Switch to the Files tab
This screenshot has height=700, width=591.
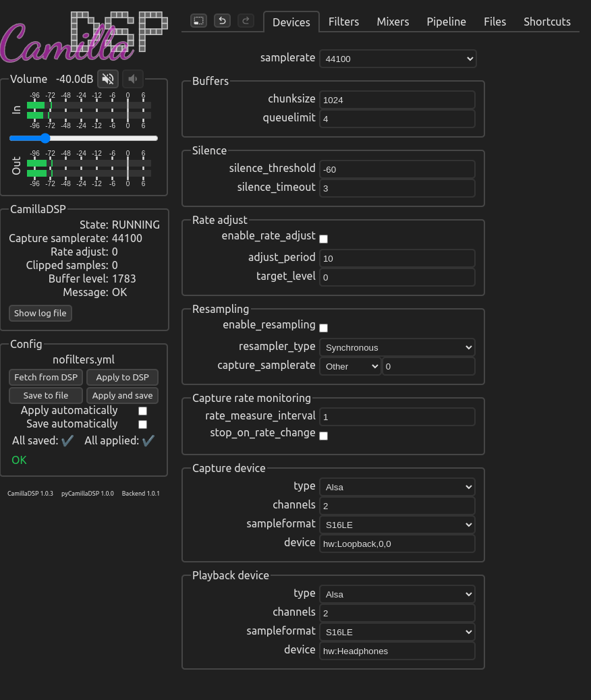[495, 22]
